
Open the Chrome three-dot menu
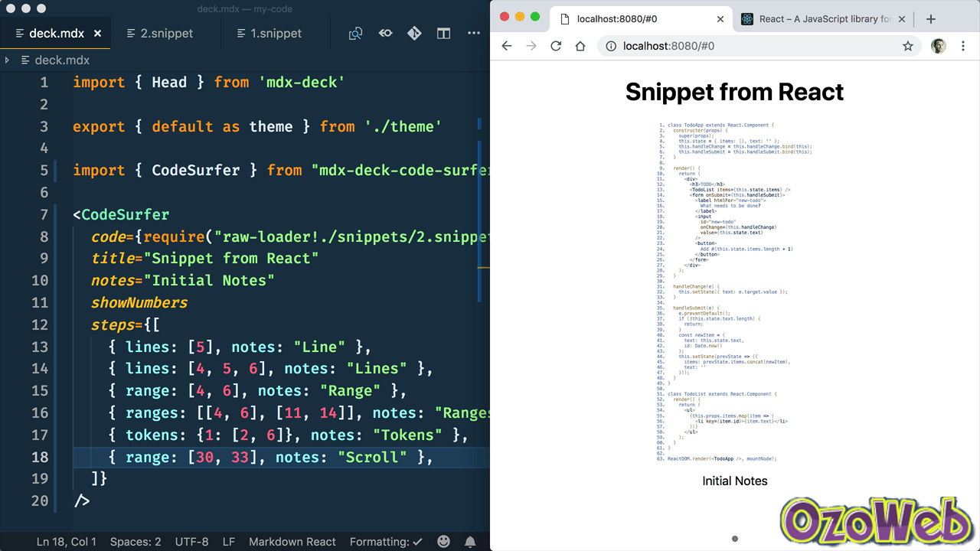[x=963, y=46]
